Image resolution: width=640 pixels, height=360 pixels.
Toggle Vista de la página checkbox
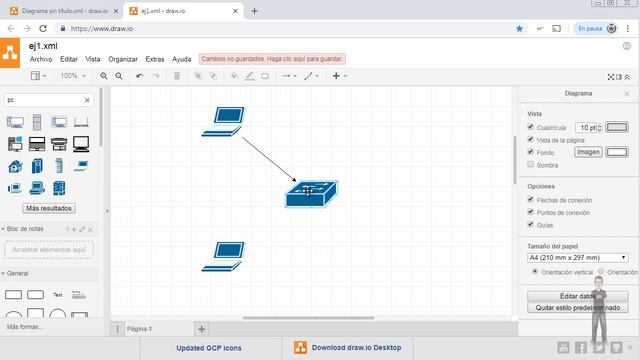(x=531, y=140)
